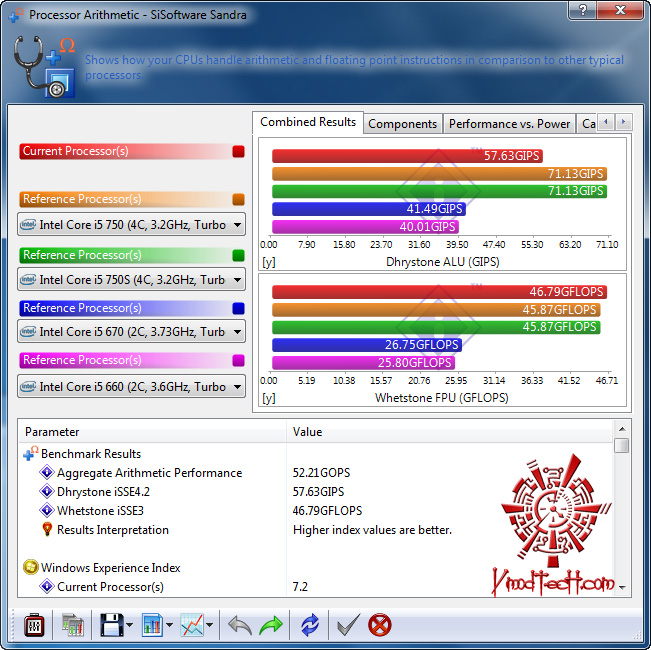Image resolution: width=651 pixels, height=650 pixels.
Task: Click the results list scroll up arrow
Action: (x=622, y=429)
